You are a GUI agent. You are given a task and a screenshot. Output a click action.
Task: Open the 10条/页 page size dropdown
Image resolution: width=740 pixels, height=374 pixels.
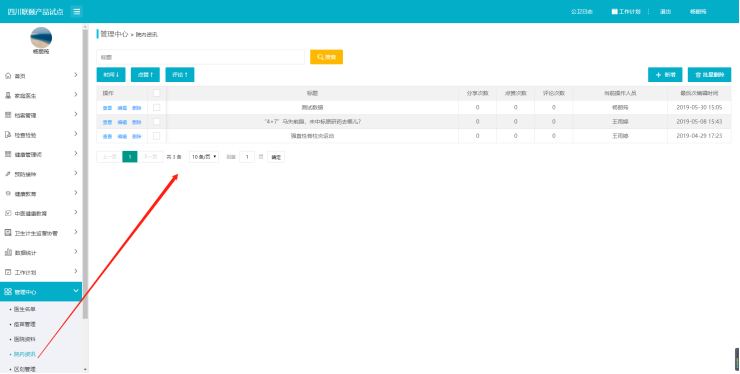click(204, 157)
